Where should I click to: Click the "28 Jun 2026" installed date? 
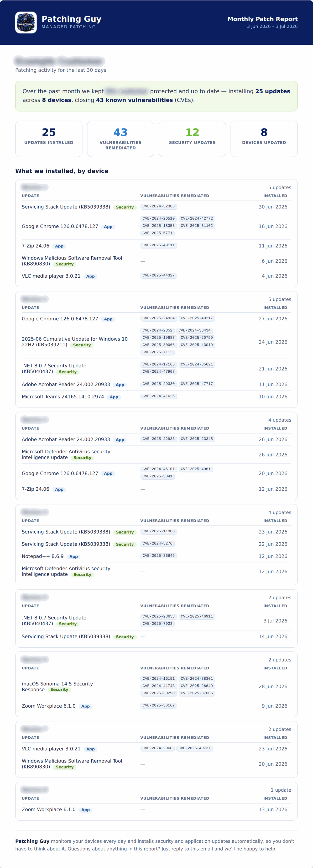point(273,687)
